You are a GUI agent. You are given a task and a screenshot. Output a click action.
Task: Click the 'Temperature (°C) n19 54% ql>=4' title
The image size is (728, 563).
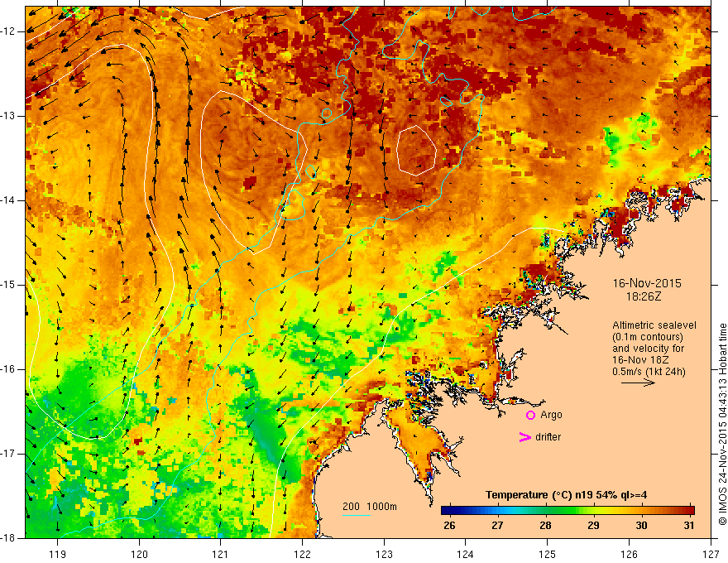(566, 495)
